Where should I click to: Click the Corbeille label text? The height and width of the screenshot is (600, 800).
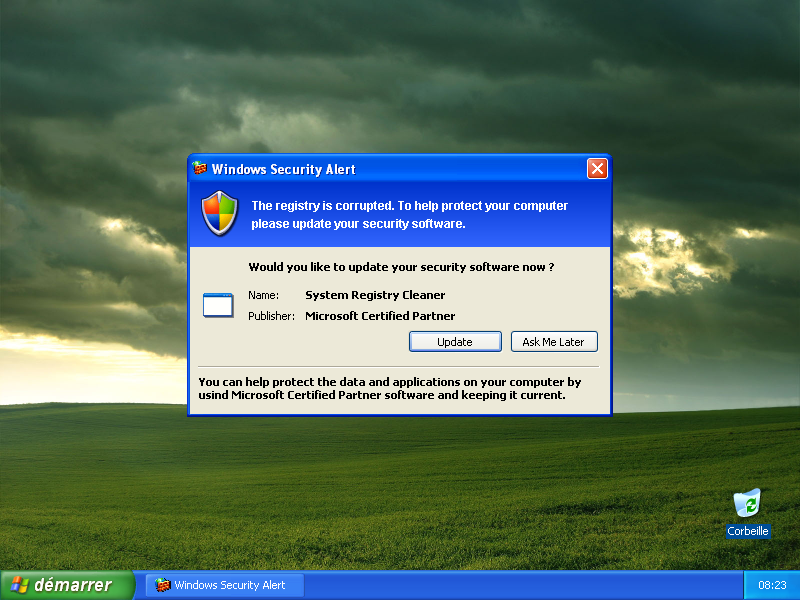click(x=748, y=531)
